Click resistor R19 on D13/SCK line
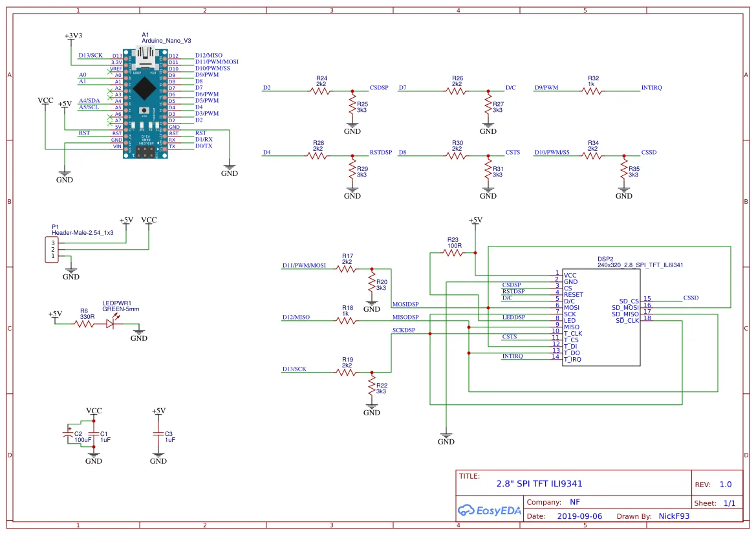The width and height of the screenshot is (756, 535). [347, 372]
